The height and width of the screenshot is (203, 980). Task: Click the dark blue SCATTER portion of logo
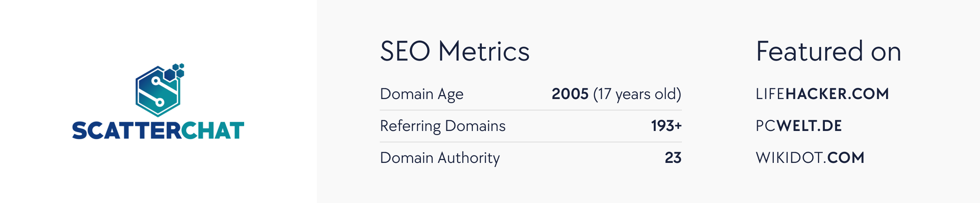127,131
